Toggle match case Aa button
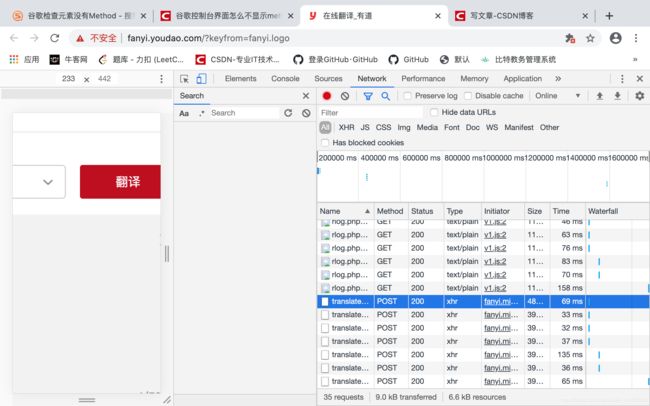Viewport: 650px width, 406px height. tap(184, 113)
